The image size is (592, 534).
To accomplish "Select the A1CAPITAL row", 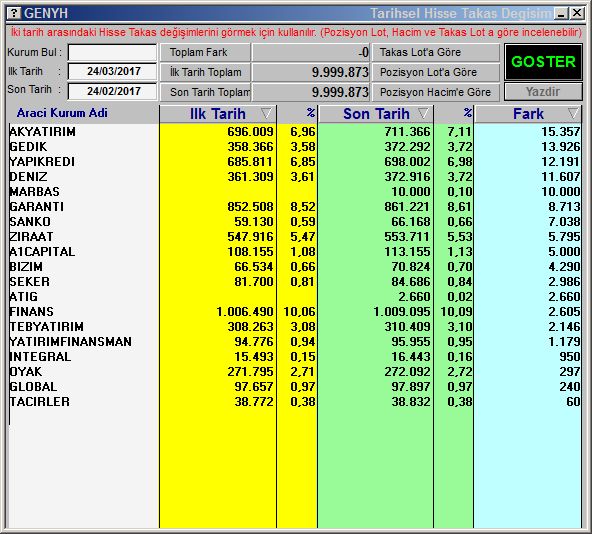I will [295, 252].
